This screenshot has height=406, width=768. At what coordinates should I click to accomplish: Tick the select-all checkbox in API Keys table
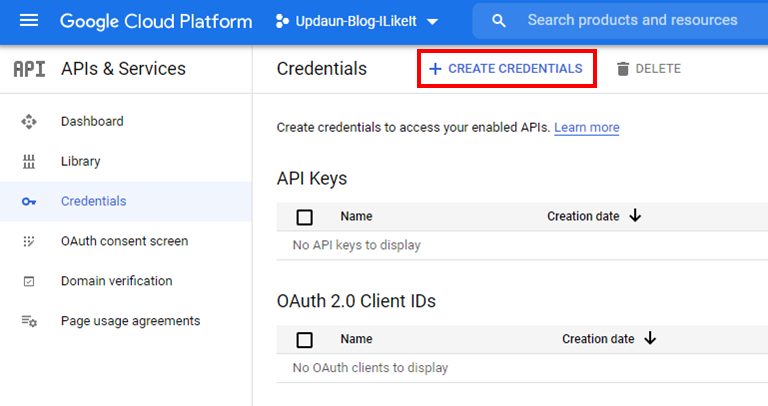[x=305, y=217]
